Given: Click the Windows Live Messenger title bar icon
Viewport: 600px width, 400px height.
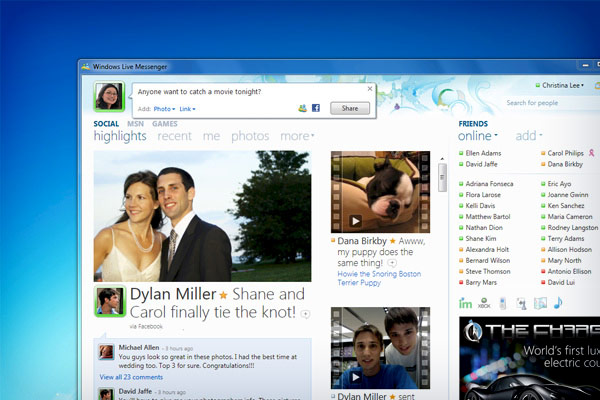Looking at the screenshot, I should (86, 67).
